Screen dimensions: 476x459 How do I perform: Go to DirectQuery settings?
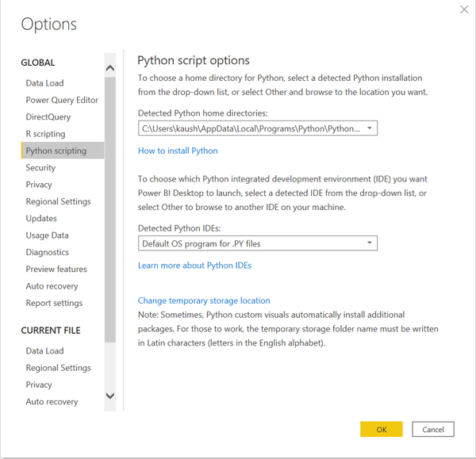(48, 117)
